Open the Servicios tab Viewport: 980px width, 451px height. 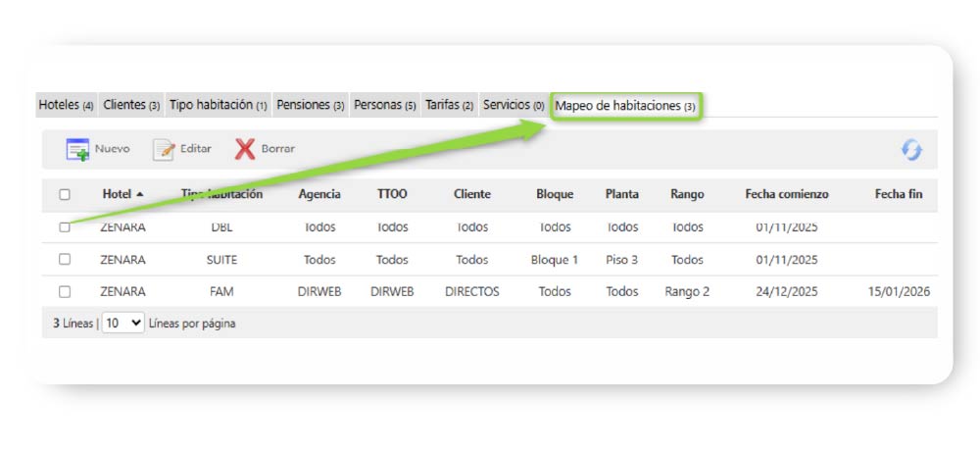513,105
